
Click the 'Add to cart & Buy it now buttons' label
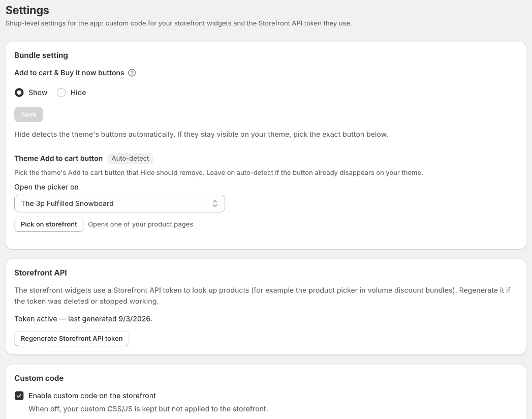69,73
